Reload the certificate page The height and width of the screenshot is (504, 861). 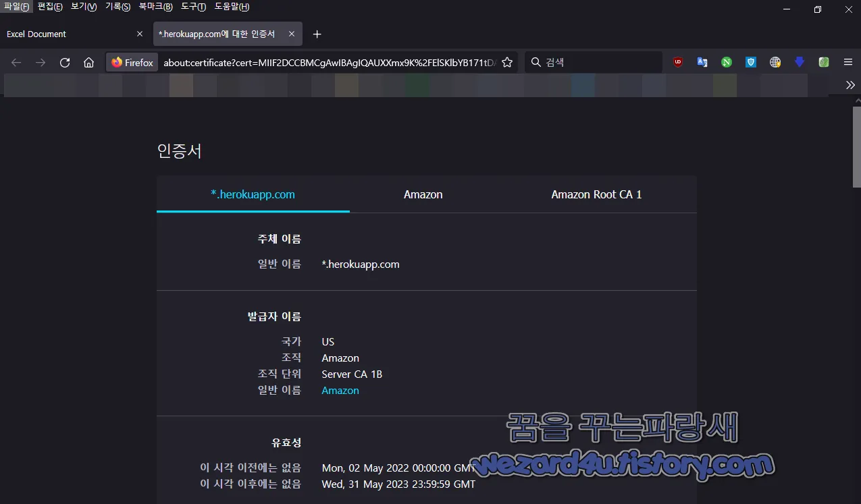click(x=65, y=62)
